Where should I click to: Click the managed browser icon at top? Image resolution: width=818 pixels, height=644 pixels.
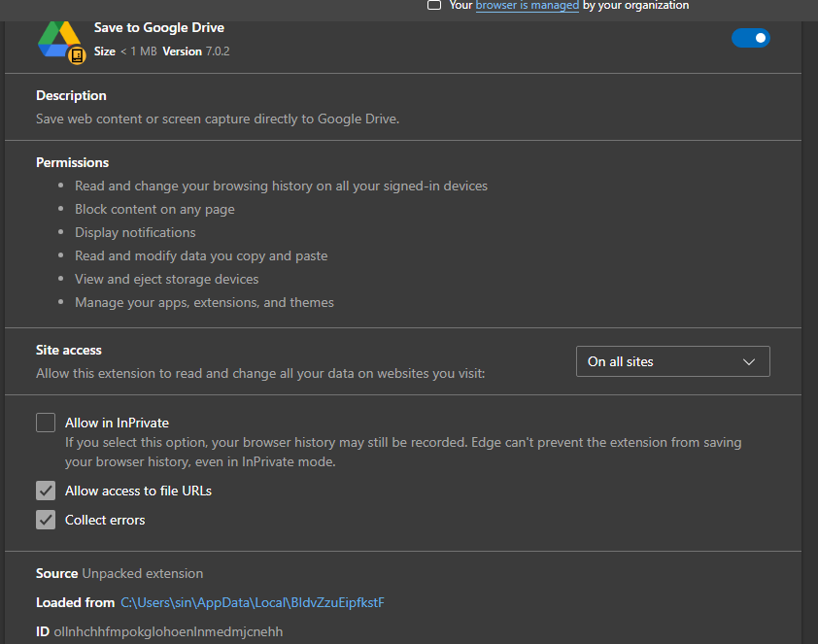(434, 6)
